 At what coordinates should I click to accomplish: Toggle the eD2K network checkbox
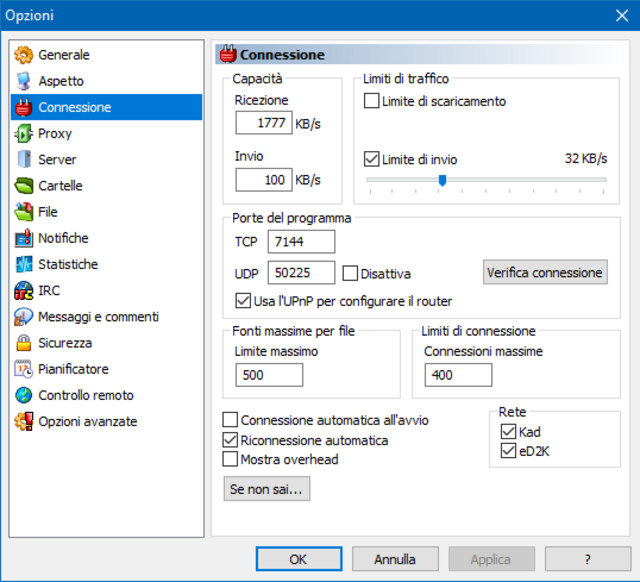508,451
